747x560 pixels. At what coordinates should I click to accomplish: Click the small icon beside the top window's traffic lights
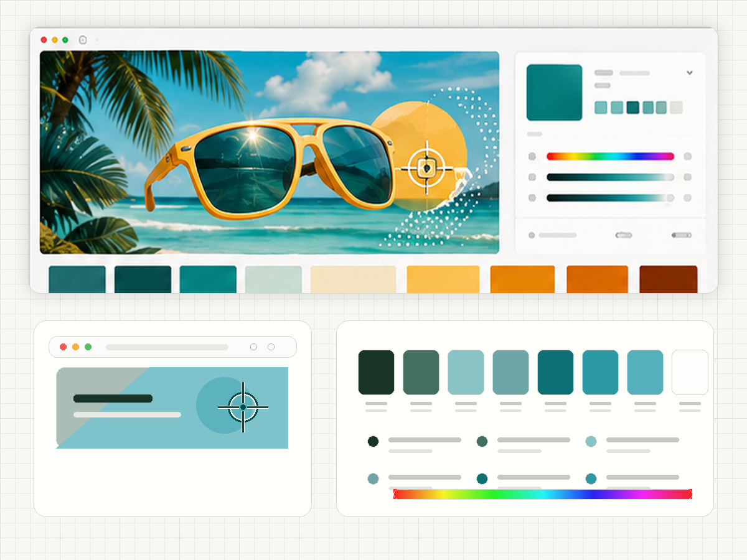pos(83,40)
